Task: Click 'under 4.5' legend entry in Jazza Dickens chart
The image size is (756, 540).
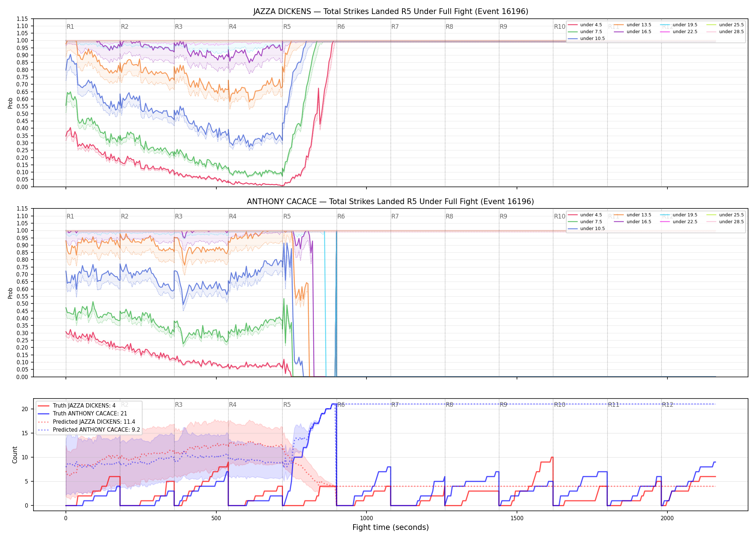Action: click(585, 25)
